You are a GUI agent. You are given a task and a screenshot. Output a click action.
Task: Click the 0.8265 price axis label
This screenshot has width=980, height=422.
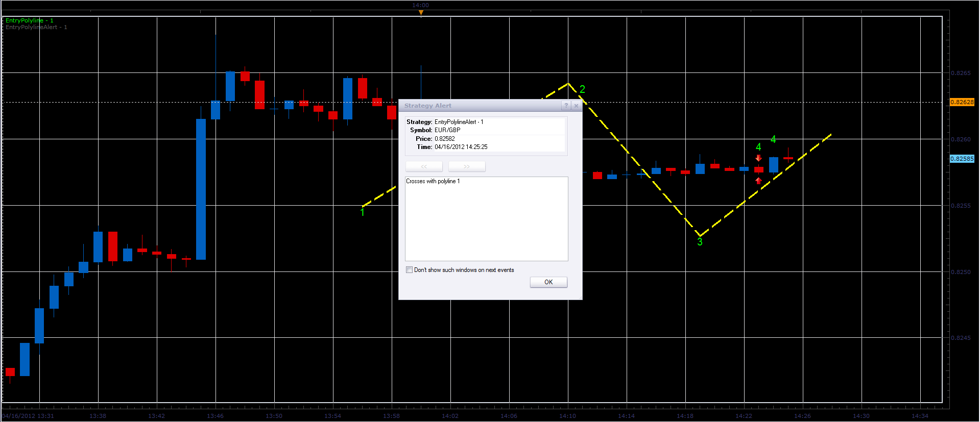point(961,73)
